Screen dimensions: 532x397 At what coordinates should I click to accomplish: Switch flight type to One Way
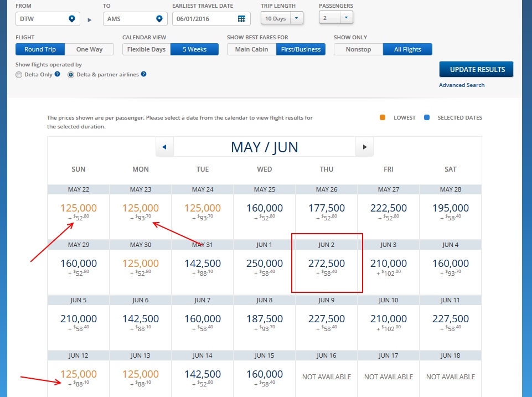(x=90, y=49)
